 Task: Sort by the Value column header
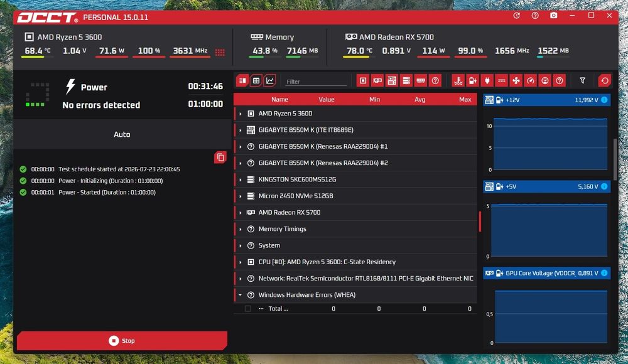[327, 99]
